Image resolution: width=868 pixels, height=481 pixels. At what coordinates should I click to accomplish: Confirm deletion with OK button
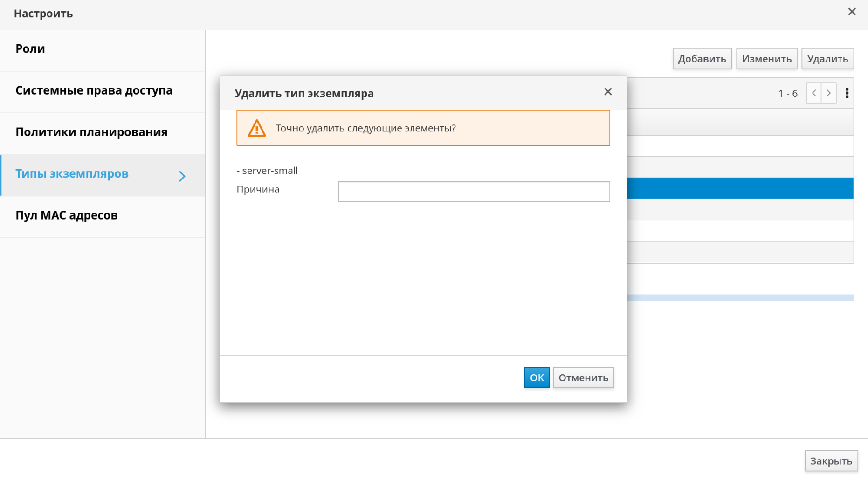(x=536, y=378)
